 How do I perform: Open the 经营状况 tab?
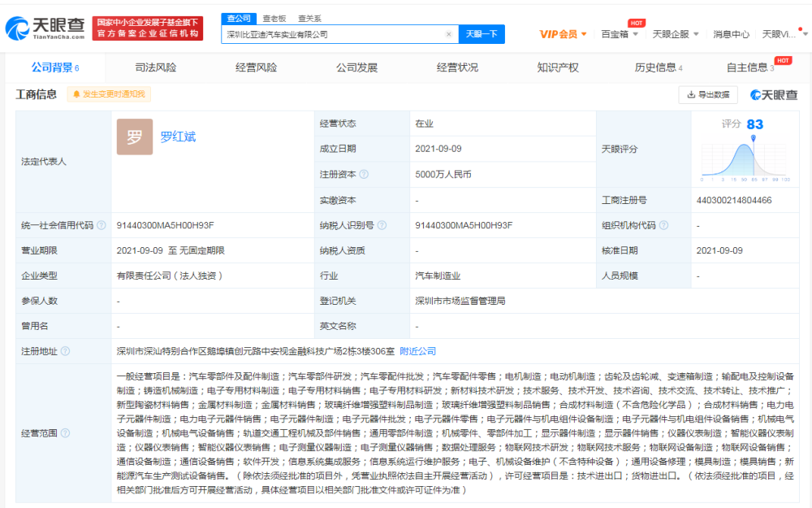click(x=457, y=67)
